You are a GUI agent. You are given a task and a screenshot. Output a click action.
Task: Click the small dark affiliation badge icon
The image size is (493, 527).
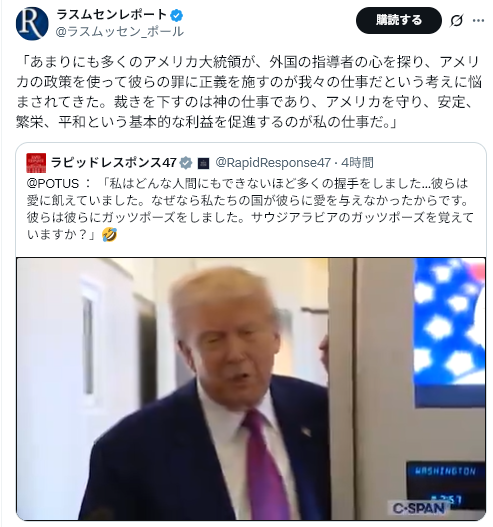click(x=203, y=163)
